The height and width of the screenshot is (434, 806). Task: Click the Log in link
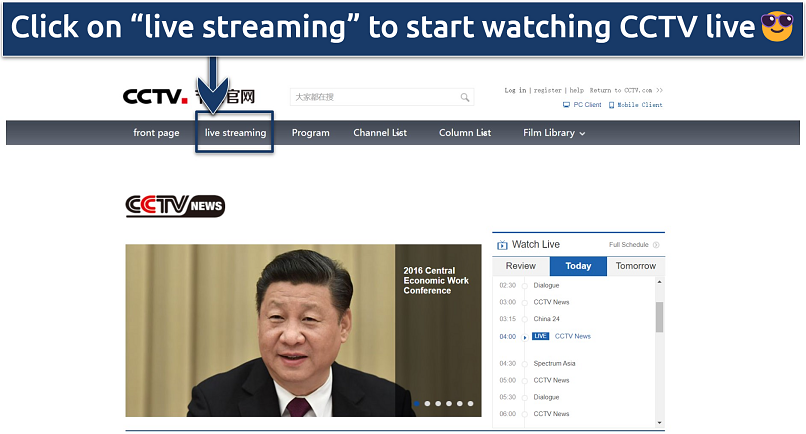pyautogui.click(x=515, y=90)
